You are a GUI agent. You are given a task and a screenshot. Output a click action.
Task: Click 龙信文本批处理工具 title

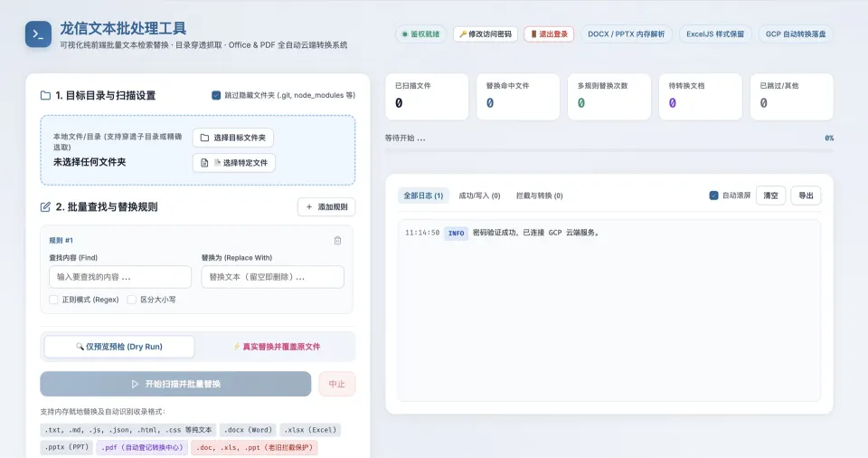[x=123, y=28]
